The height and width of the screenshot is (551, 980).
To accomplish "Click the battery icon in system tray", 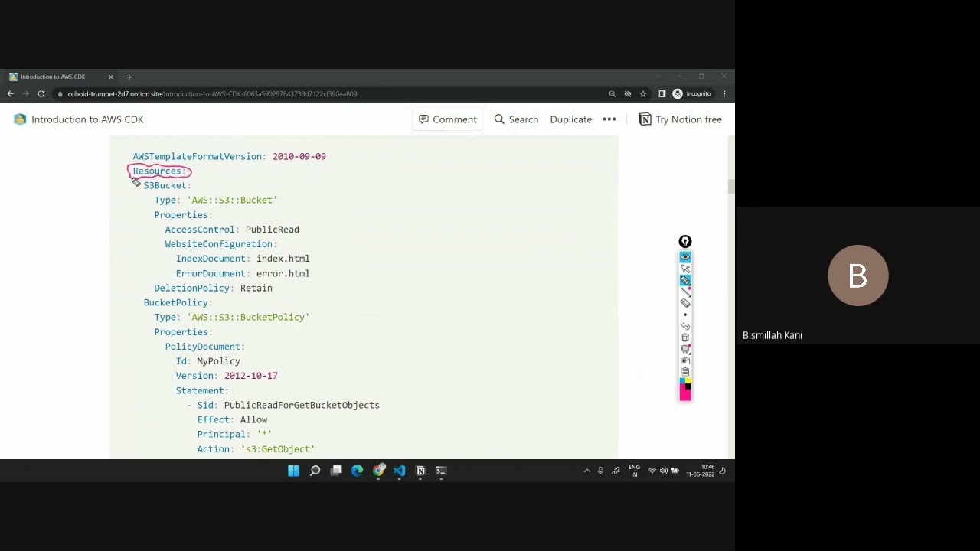I will [x=675, y=471].
